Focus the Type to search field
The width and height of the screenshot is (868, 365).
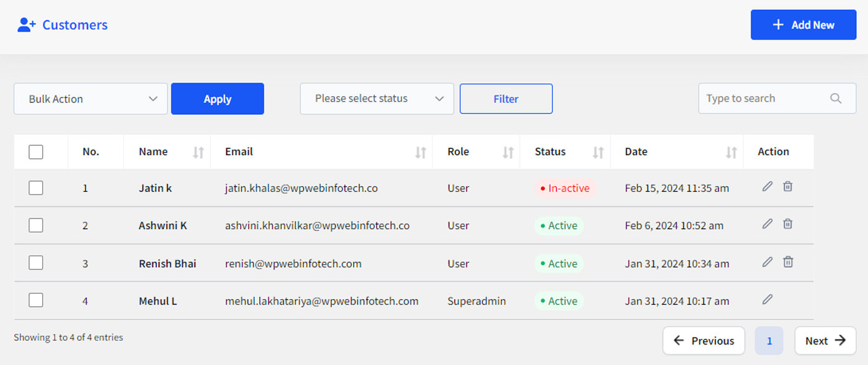pos(777,98)
